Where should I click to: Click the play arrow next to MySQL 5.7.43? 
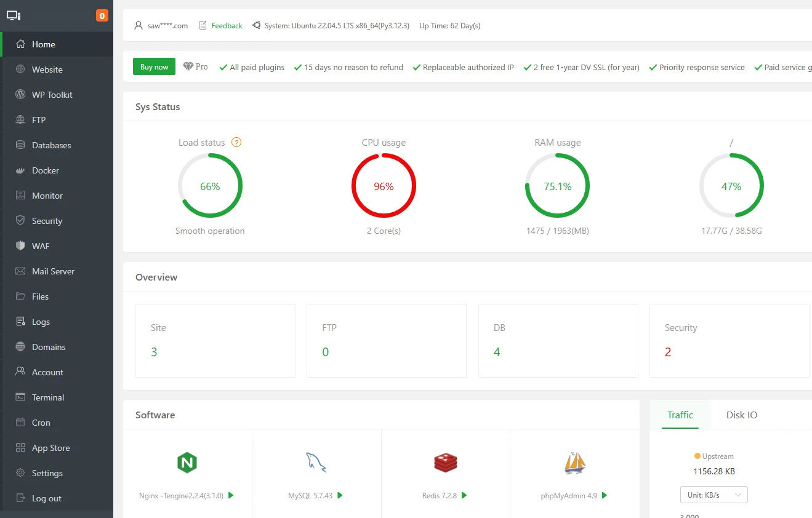340,495
